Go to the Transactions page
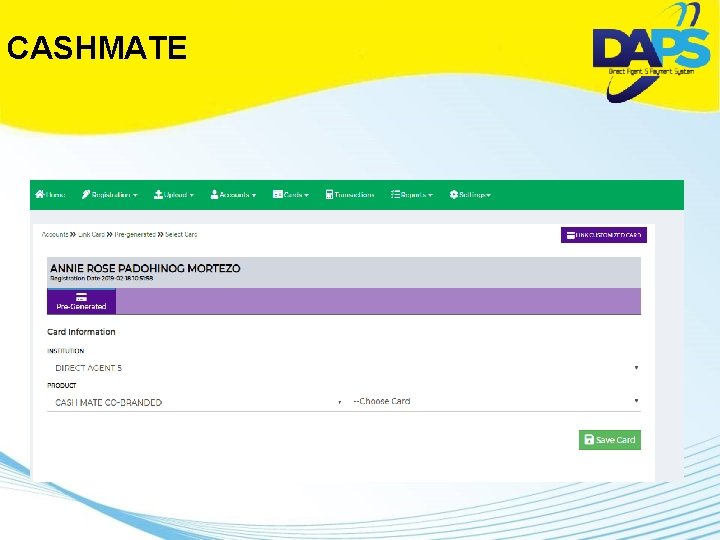Screen dimensions: 720x540 pos(350,195)
